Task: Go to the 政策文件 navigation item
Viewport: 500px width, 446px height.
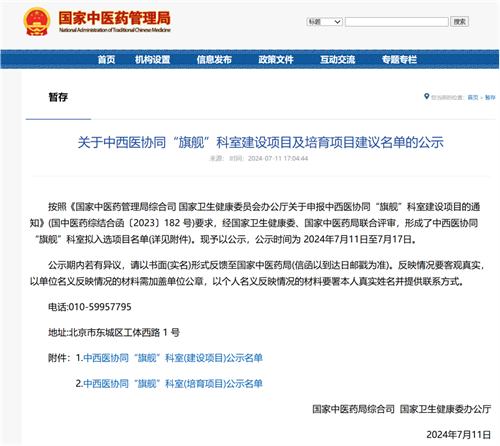Action: [276, 60]
